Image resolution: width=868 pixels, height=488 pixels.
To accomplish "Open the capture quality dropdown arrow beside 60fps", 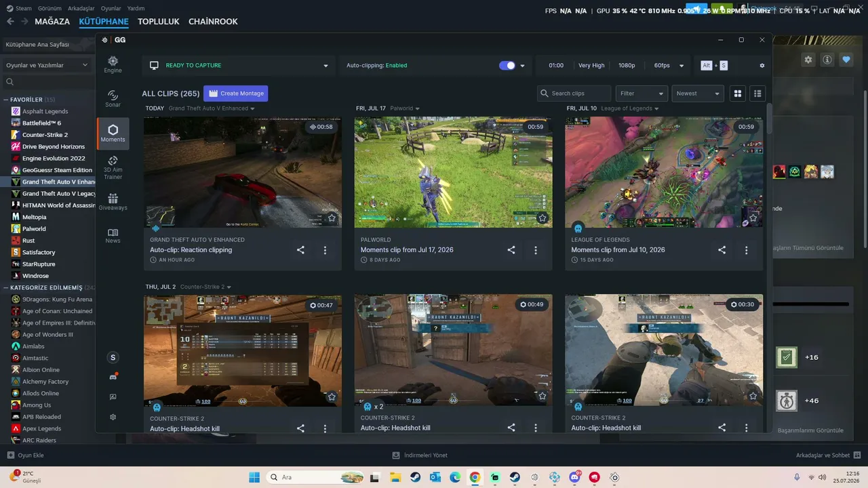I will tap(680, 66).
